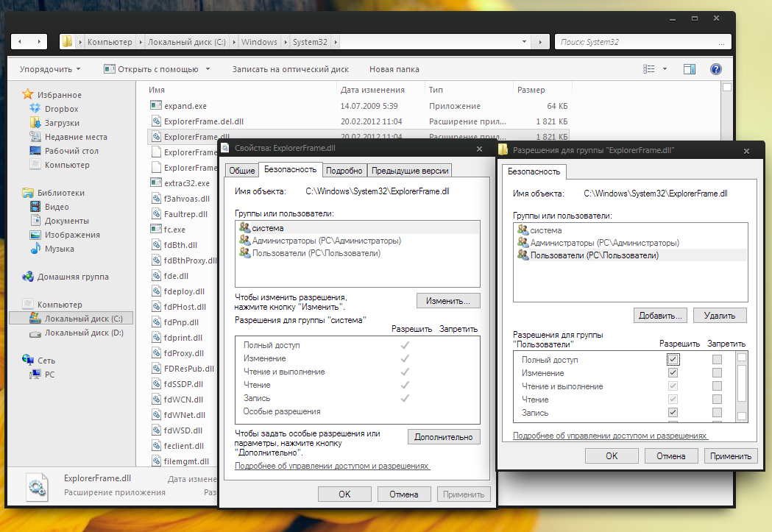Select the extrac32.exe file icon
The image size is (772, 532).
click(156, 182)
